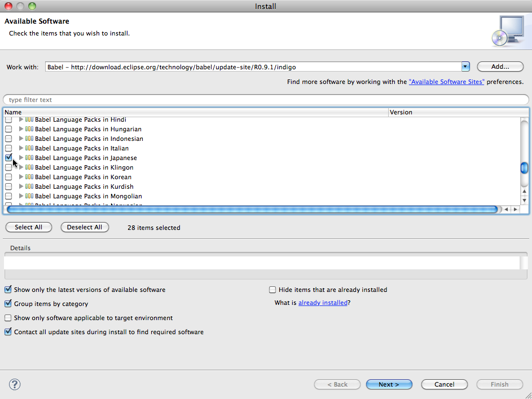Focus the type filter text field
532x399 pixels.
[x=266, y=100]
